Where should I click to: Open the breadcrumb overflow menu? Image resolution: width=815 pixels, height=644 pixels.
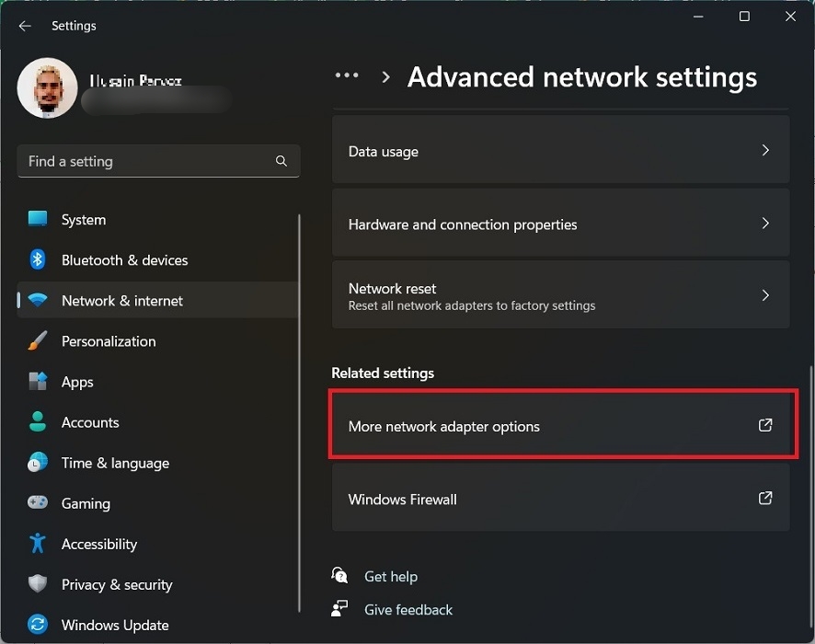(347, 77)
